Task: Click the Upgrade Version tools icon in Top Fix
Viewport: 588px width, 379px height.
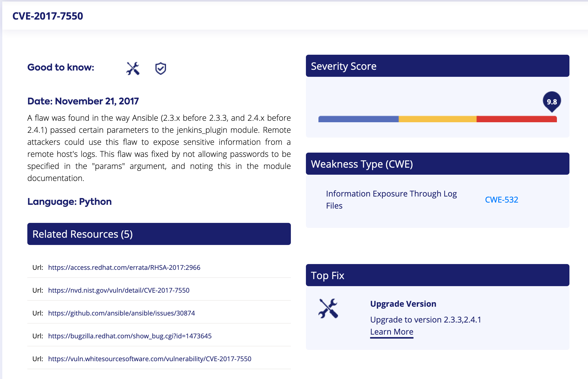Action: click(x=328, y=308)
